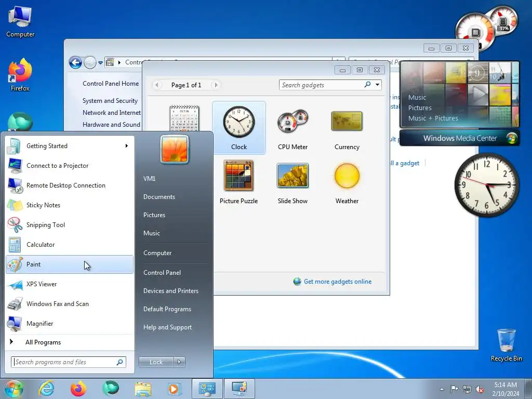Screen dimensions: 532x399
Task: Click Get more gadgets online link
Action: tap(338, 282)
